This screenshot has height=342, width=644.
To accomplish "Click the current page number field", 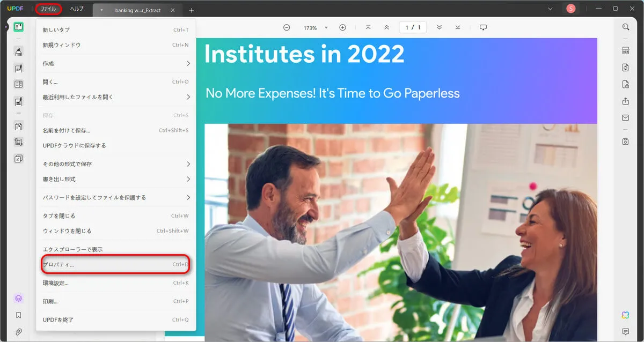I will [x=413, y=28].
